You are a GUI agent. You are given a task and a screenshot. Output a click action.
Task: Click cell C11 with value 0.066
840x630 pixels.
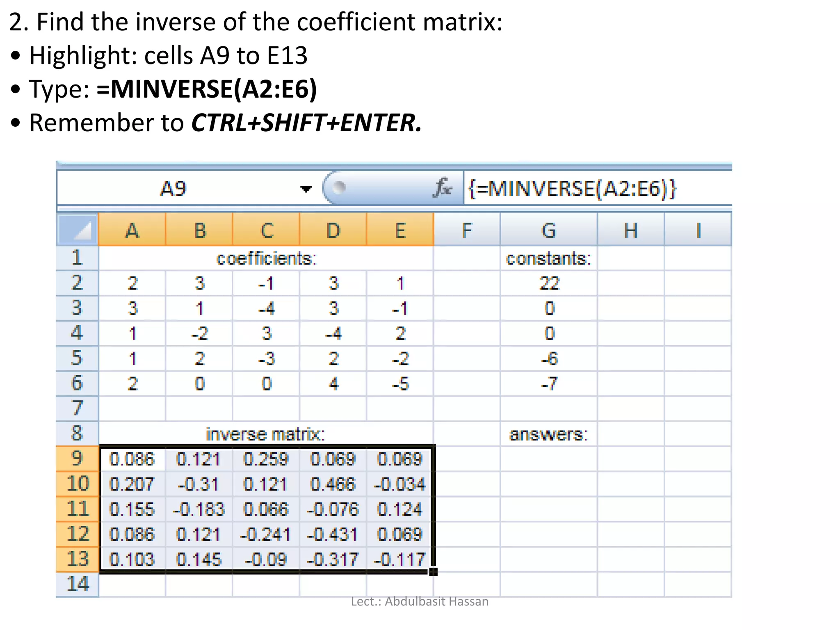(x=266, y=509)
